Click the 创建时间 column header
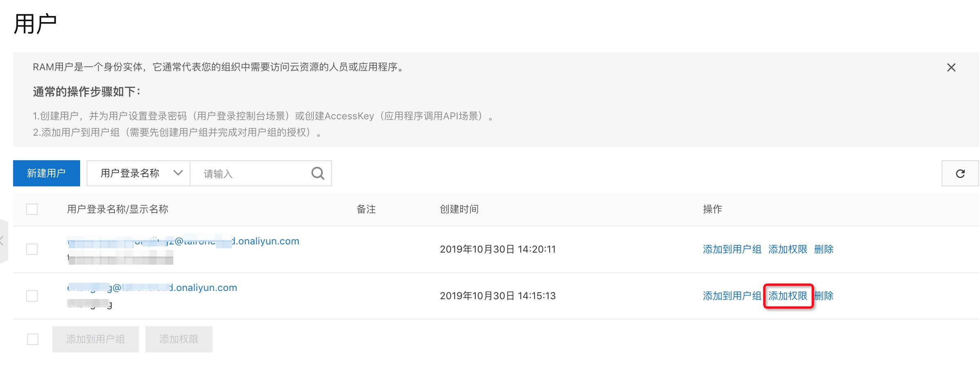This screenshot has width=980, height=376. coord(459,209)
